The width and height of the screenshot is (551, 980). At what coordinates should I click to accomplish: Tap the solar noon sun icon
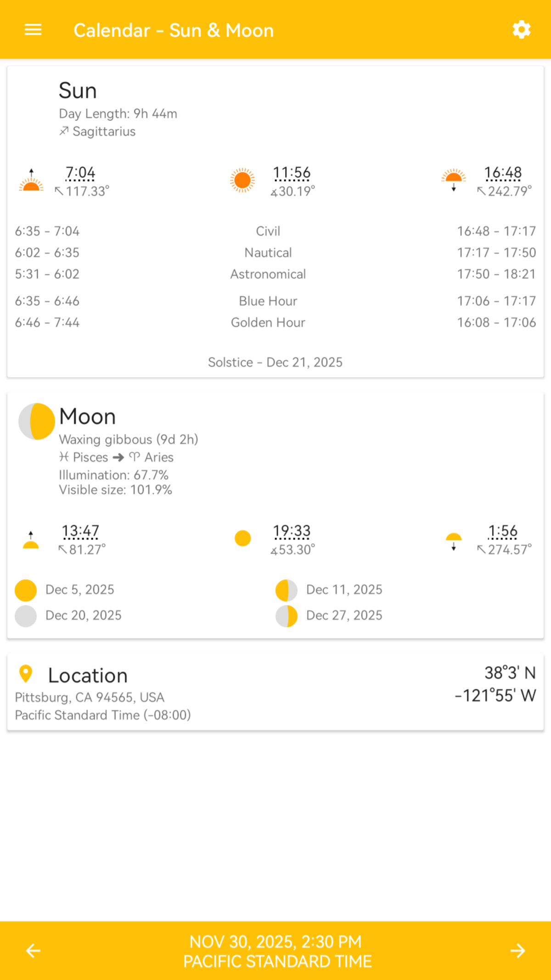pyautogui.click(x=242, y=180)
